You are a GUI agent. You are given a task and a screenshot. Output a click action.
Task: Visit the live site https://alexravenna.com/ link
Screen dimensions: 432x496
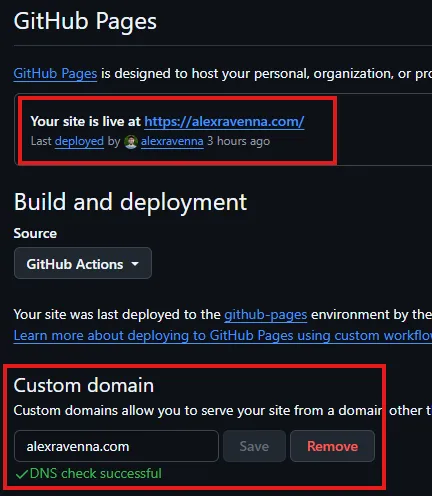coord(224,122)
